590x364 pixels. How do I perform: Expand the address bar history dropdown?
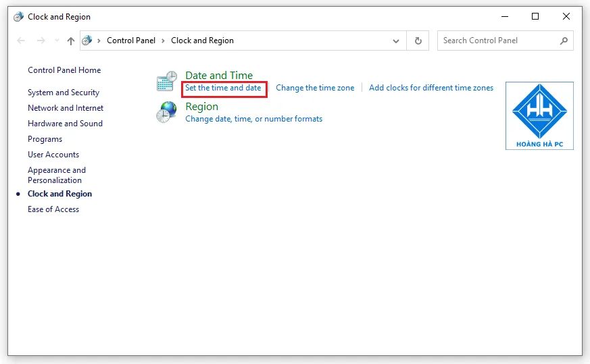pyautogui.click(x=397, y=41)
